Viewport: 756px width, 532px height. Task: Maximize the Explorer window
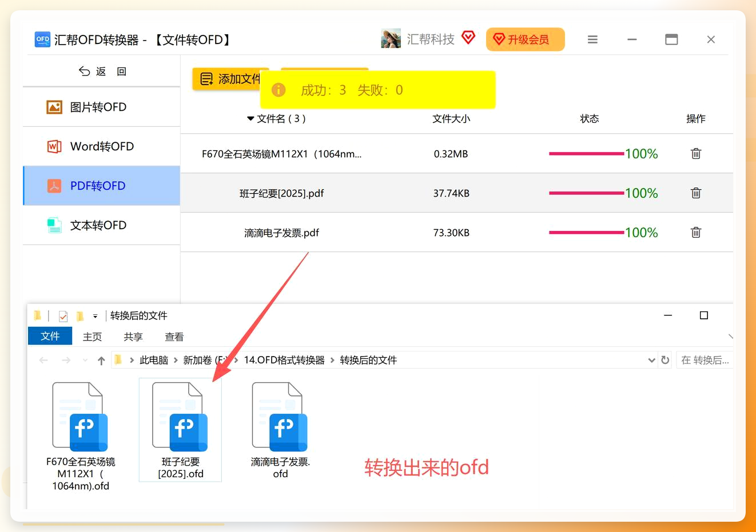704,315
